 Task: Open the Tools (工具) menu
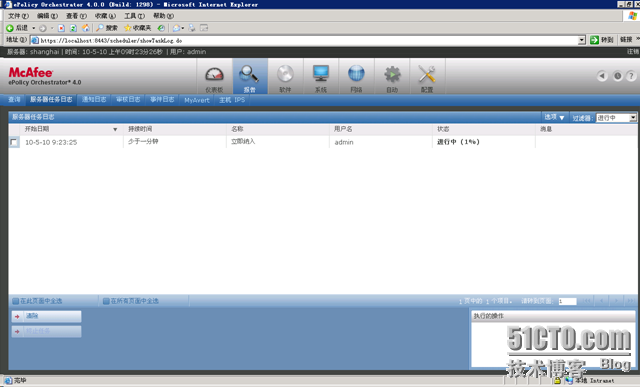pyautogui.click(x=134, y=16)
